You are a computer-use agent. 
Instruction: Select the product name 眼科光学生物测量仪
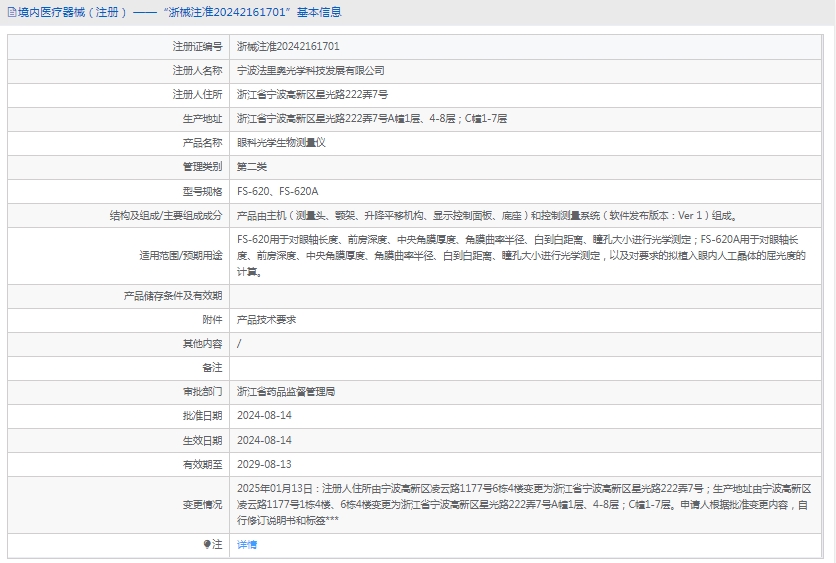click(281, 143)
